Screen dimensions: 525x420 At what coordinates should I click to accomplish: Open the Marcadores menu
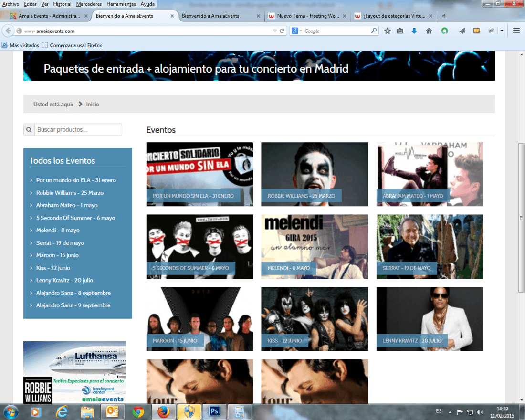pos(89,4)
